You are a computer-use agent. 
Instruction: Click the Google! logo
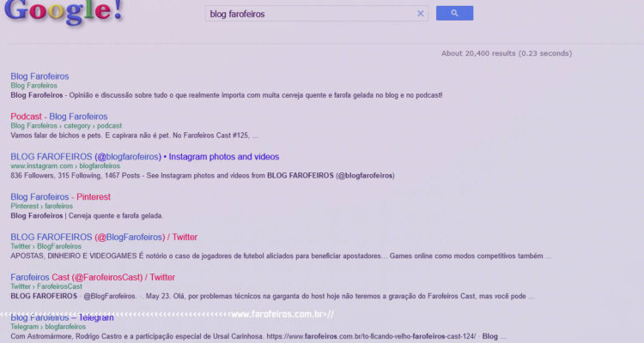point(64,11)
